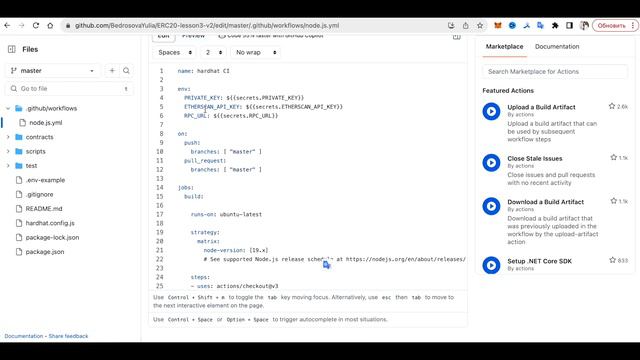Click the browser forward arrow

pyautogui.click(x=22, y=25)
